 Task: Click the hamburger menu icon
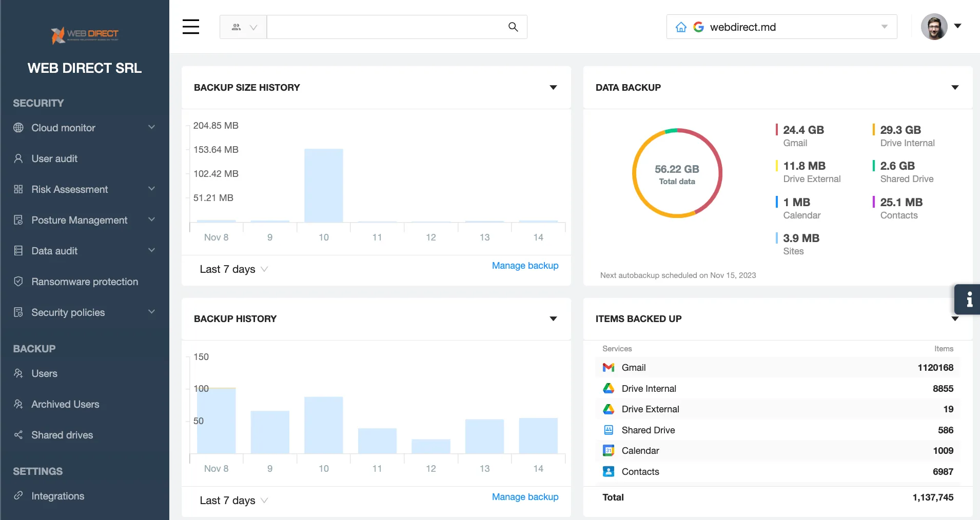pos(190,27)
